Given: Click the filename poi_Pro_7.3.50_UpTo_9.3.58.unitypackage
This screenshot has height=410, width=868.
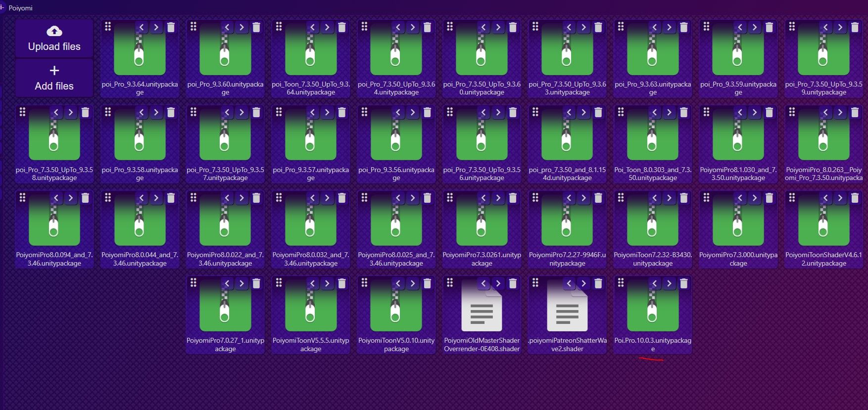Looking at the screenshot, I should [54, 174].
